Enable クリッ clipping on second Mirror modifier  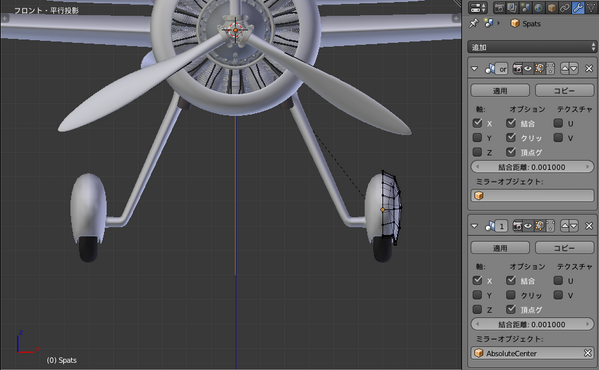[x=511, y=295]
